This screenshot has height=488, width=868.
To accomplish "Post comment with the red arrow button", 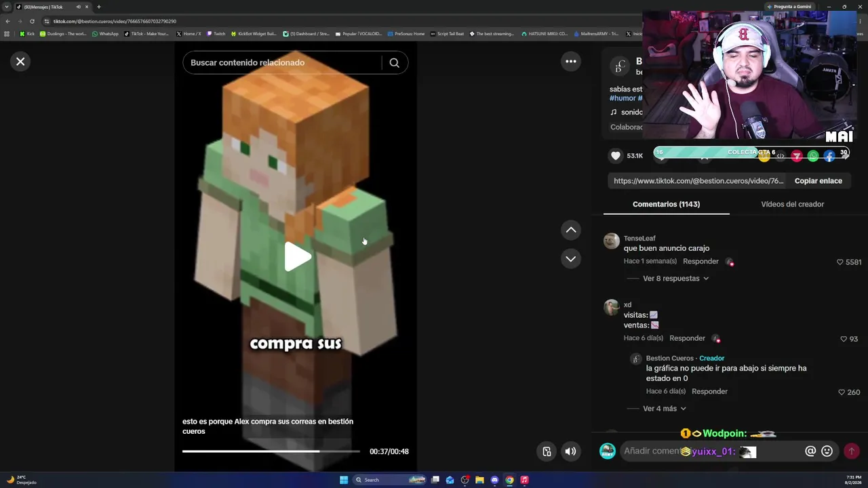I will click(x=851, y=451).
